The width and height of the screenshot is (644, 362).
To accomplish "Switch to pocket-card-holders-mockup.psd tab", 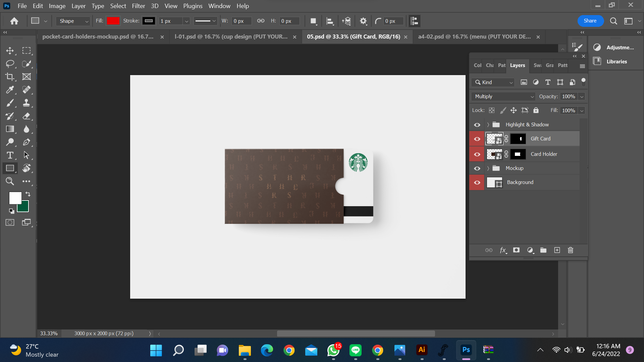I will [x=98, y=37].
